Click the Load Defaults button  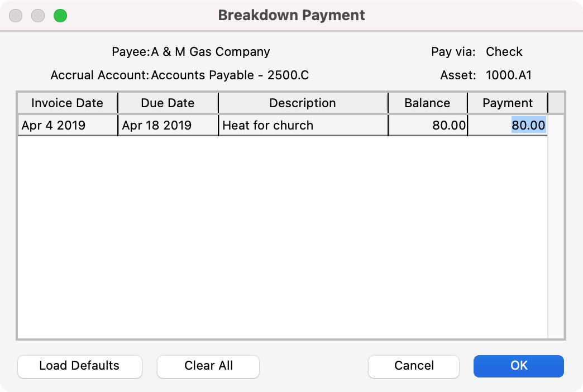tap(79, 366)
